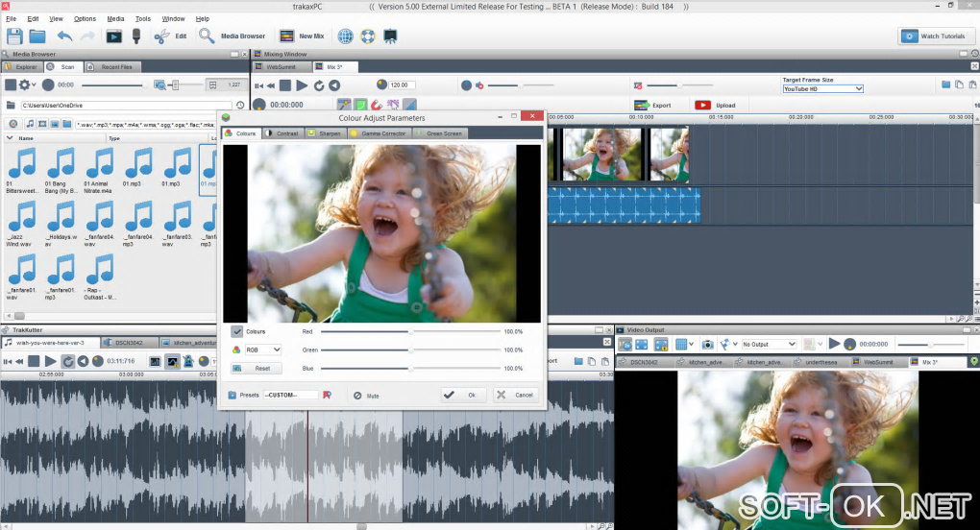Click the New Mix icon
Viewport: 980px width, 530px height.
click(286, 36)
